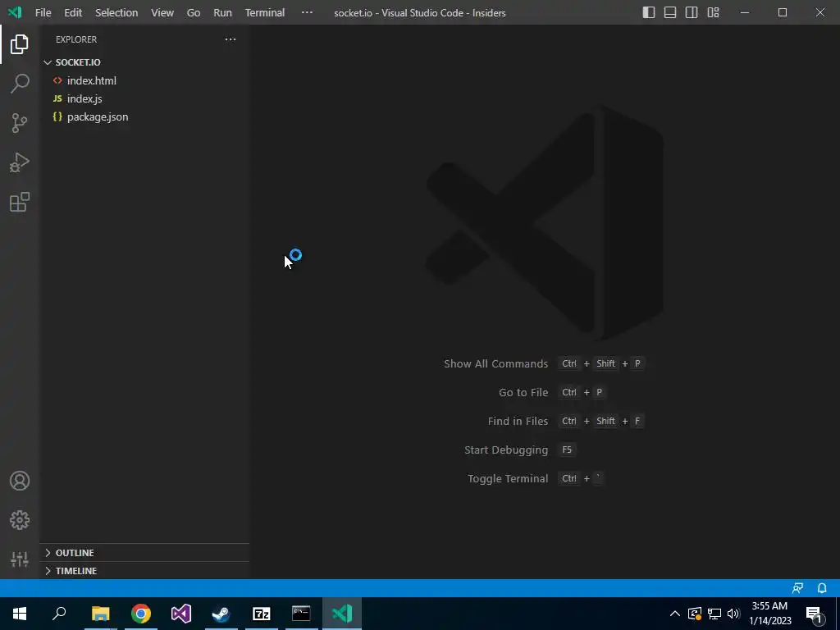Open the Explorer view in activity bar

(20, 44)
